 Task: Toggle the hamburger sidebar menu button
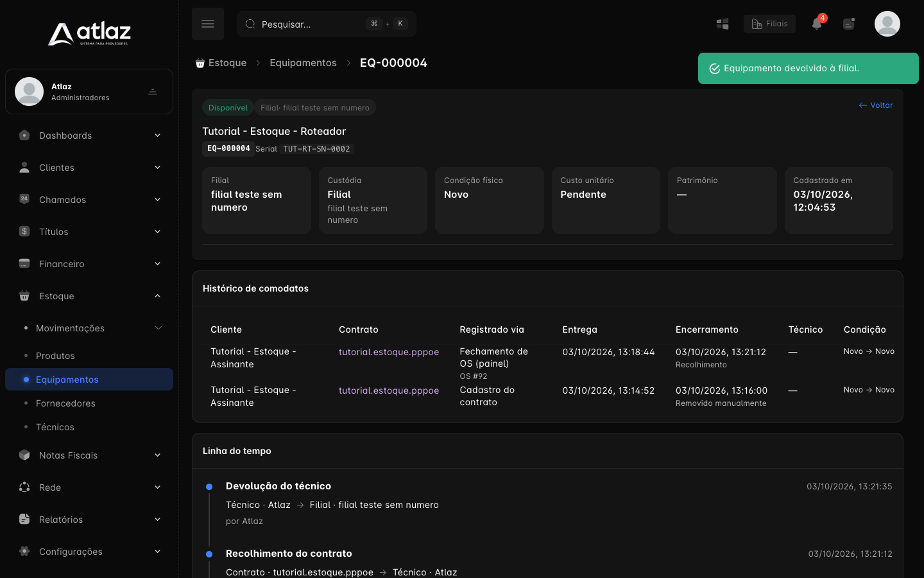coord(208,24)
